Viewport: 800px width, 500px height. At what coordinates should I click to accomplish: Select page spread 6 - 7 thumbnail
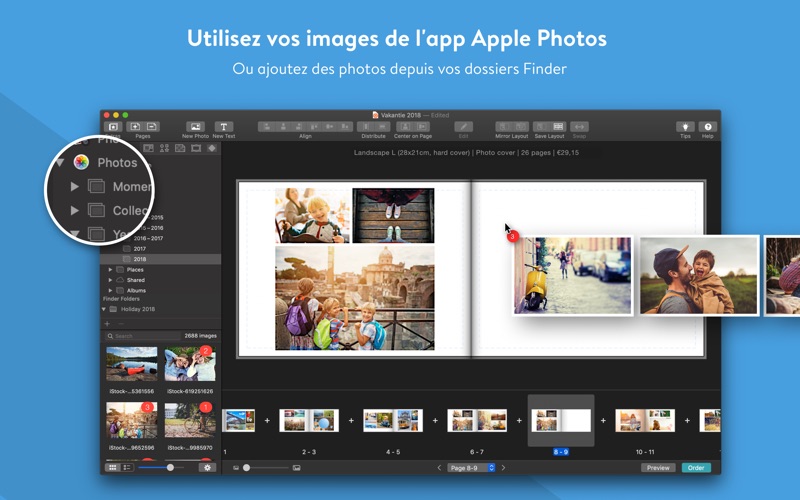[x=477, y=420]
